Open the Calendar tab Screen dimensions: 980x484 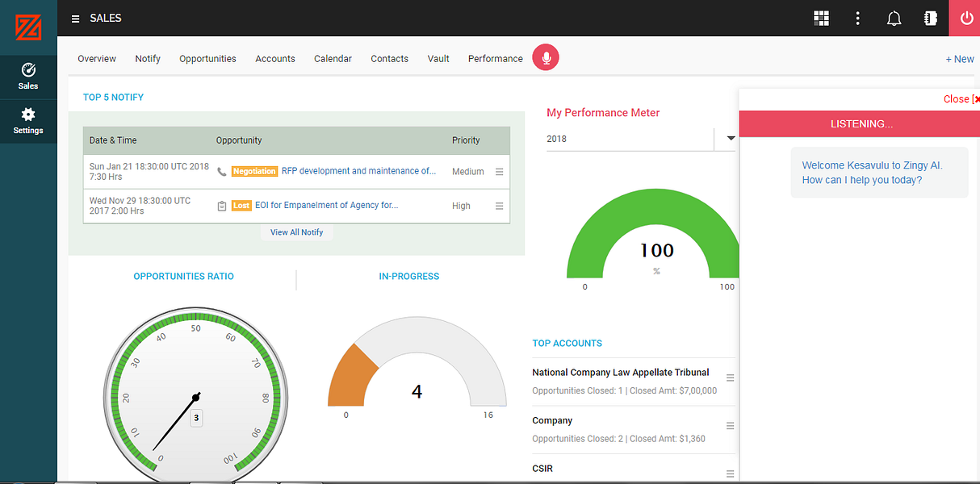point(333,59)
